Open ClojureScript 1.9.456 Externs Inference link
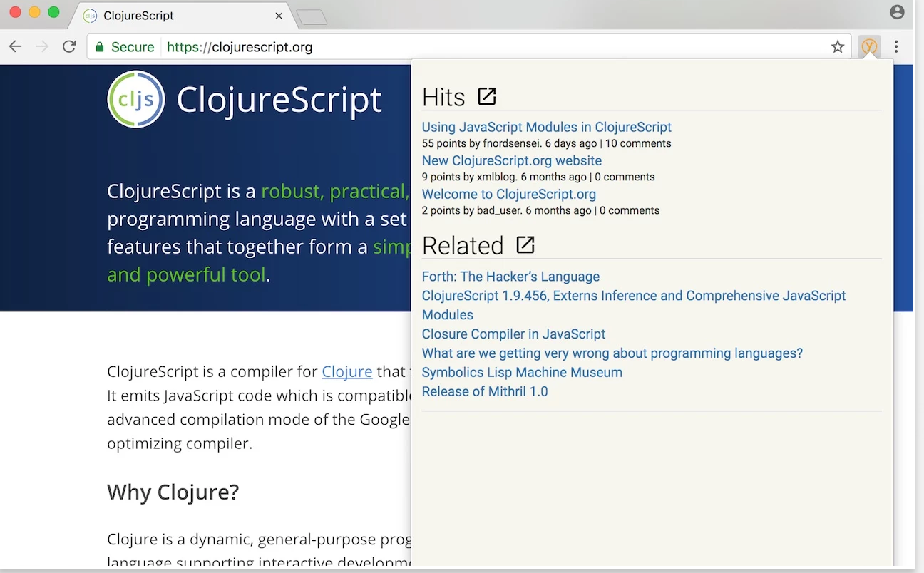Image resolution: width=924 pixels, height=573 pixels. (x=634, y=305)
